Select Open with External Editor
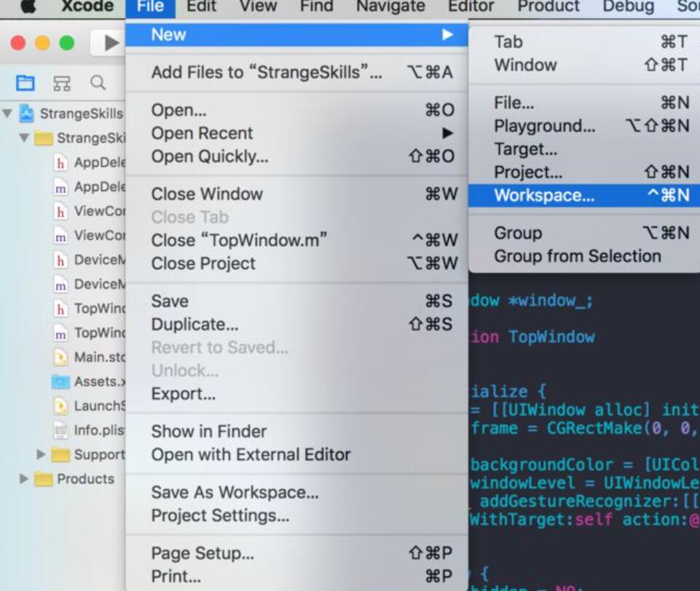This screenshot has width=700, height=591. (x=297, y=454)
